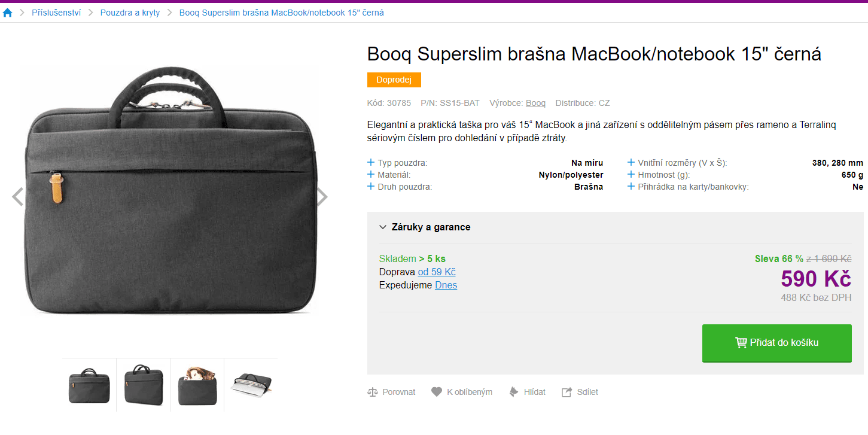Expand the plus next to Vnitřní rozměry
The height and width of the screenshot is (435, 868).
click(x=630, y=162)
